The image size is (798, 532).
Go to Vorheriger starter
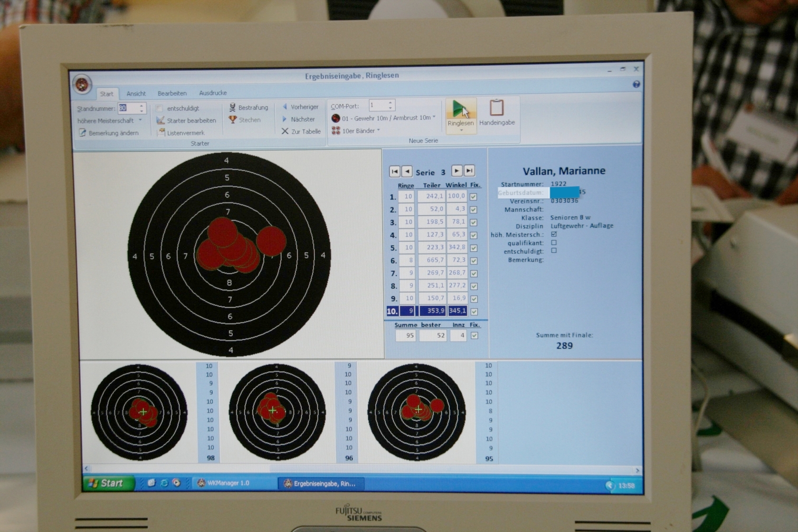click(285, 107)
